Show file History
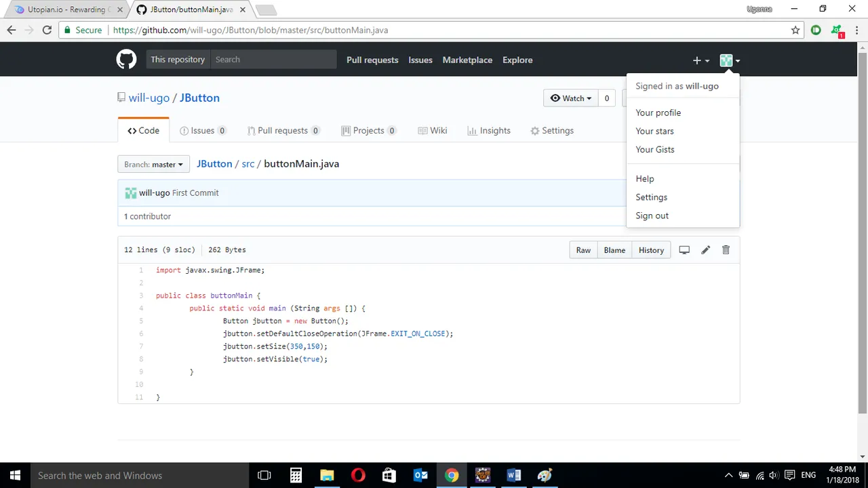The height and width of the screenshot is (488, 868). click(651, 250)
